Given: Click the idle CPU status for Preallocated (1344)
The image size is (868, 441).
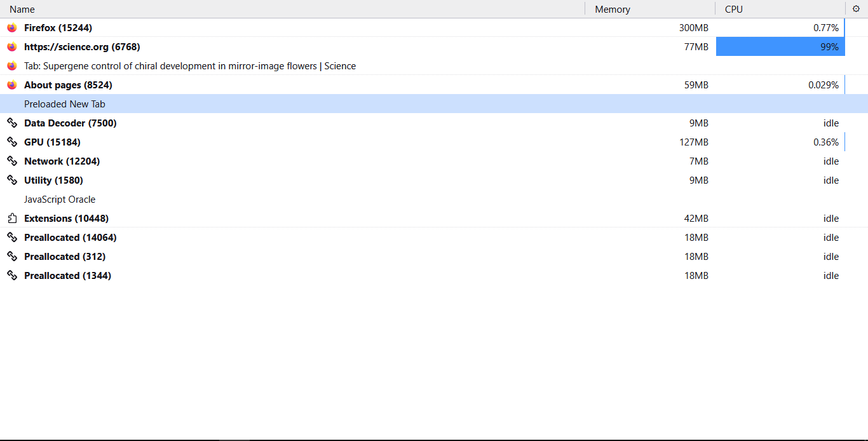Looking at the screenshot, I should [831, 276].
